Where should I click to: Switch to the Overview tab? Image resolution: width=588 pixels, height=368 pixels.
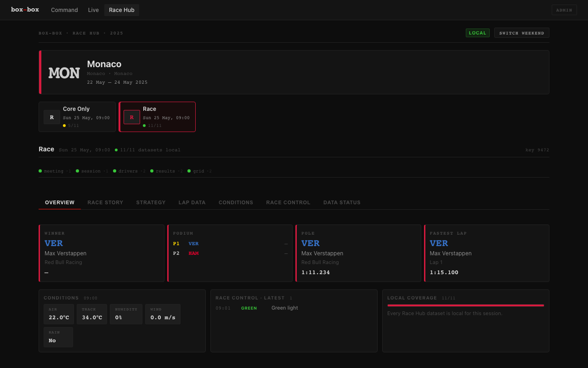pyautogui.click(x=60, y=202)
